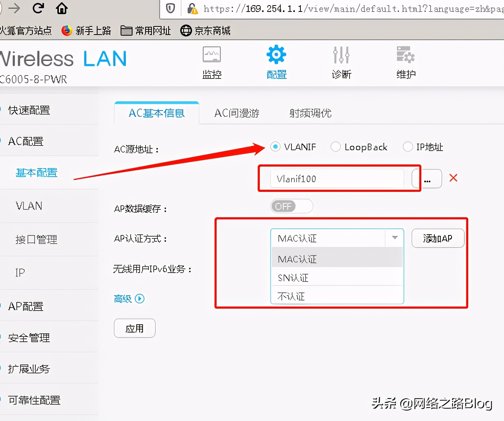Switch to the AC间漫游 tab
This screenshot has width=504, height=421.
(237, 113)
